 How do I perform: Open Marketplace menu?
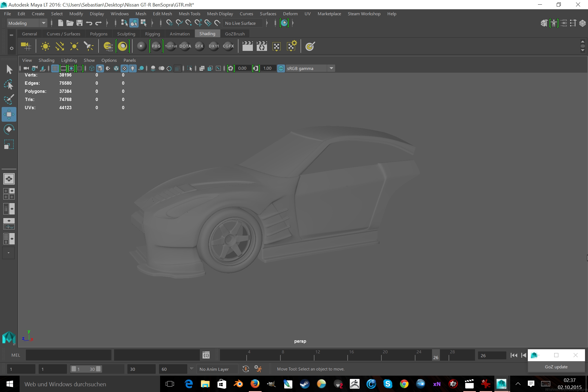pos(329,14)
